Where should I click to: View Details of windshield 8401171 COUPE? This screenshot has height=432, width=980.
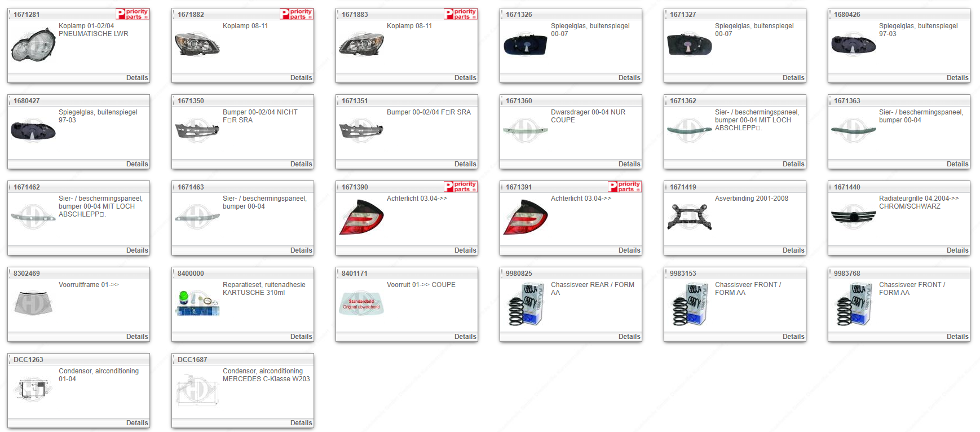pos(465,337)
